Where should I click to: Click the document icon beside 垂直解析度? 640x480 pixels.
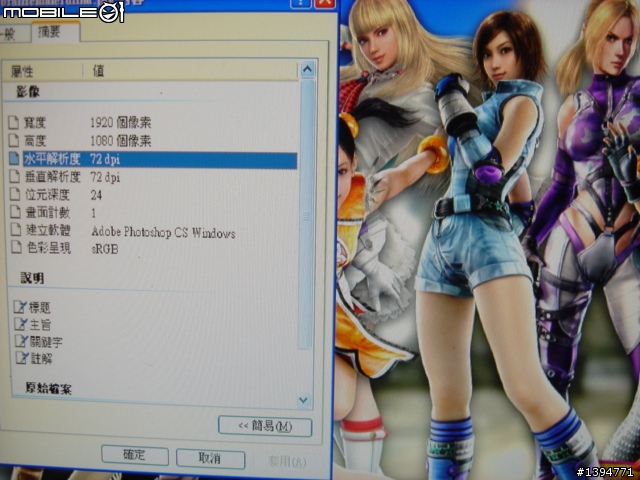tap(15, 177)
